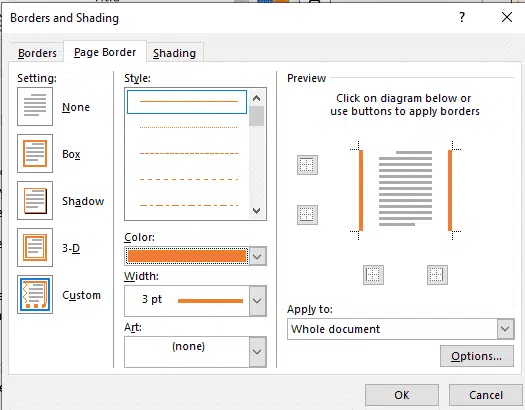Choose the Box border setting icon

[x=35, y=154]
